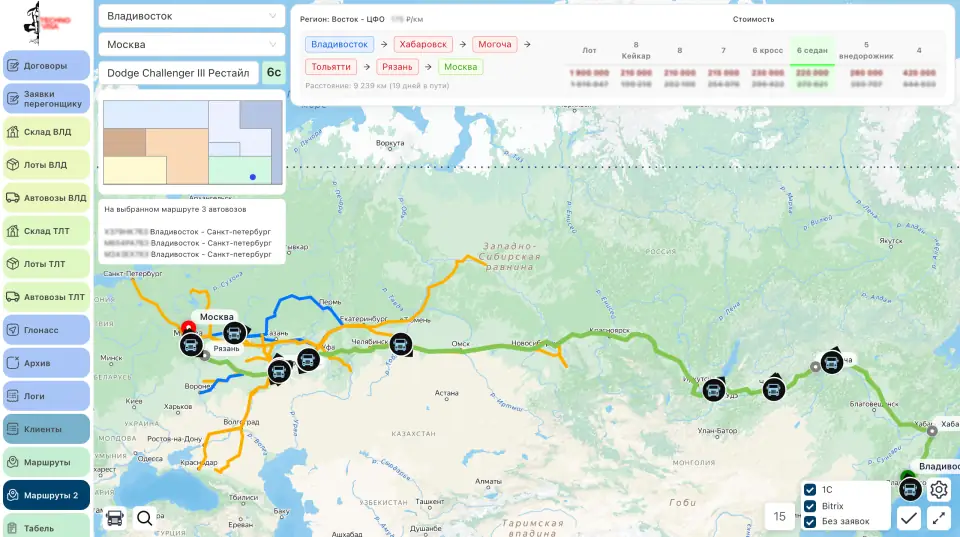Click the car carrier marker near Chelyabinsk

401,344
